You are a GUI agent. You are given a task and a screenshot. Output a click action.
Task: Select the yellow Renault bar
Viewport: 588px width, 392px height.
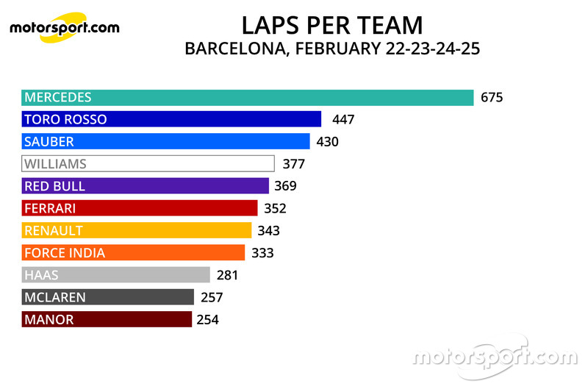pos(137,230)
